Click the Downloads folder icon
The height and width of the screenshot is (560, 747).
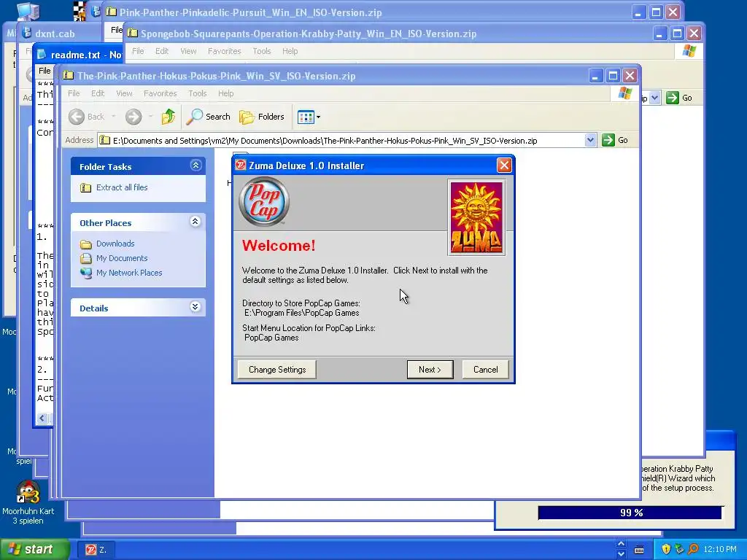coord(86,244)
